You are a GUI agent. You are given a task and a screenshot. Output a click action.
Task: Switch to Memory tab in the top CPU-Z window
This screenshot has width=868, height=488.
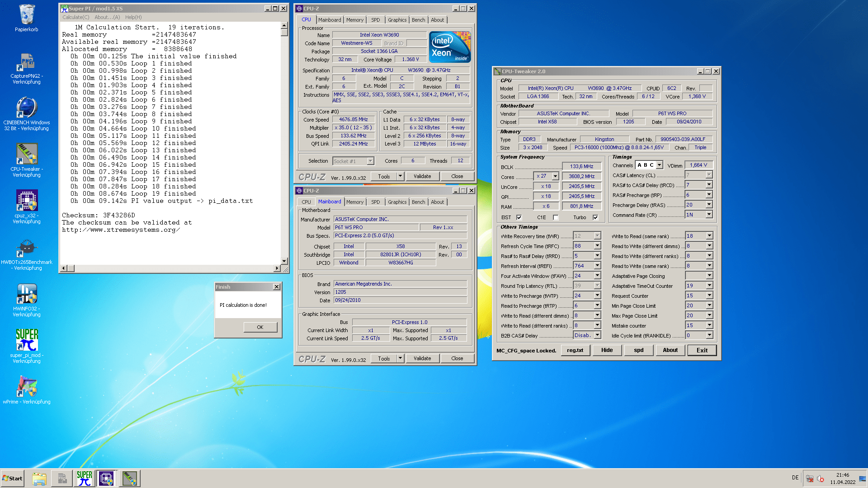(x=355, y=20)
